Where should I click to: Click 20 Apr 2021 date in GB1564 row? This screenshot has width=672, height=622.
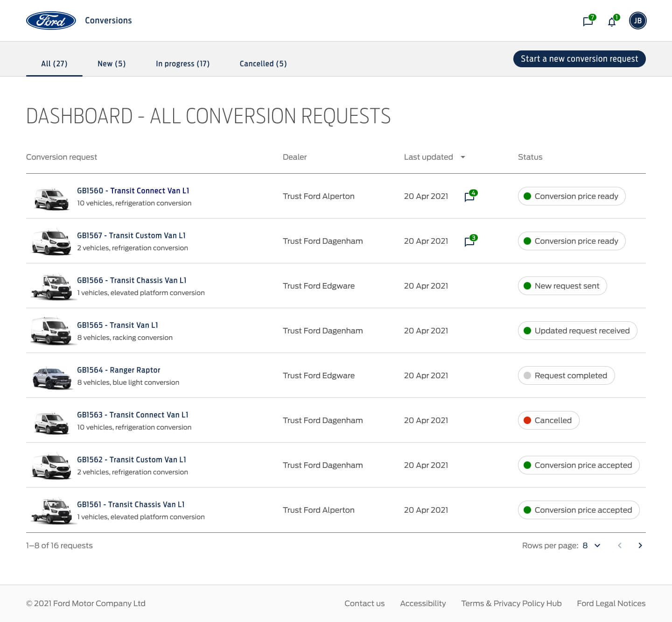point(426,375)
